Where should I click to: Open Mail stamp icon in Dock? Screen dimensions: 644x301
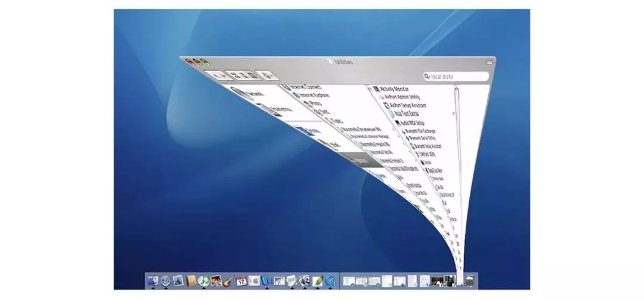click(178, 281)
